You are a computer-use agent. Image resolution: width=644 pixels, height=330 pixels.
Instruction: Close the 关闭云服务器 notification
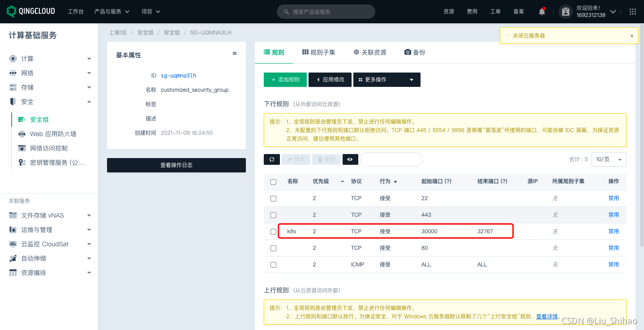(632, 36)
